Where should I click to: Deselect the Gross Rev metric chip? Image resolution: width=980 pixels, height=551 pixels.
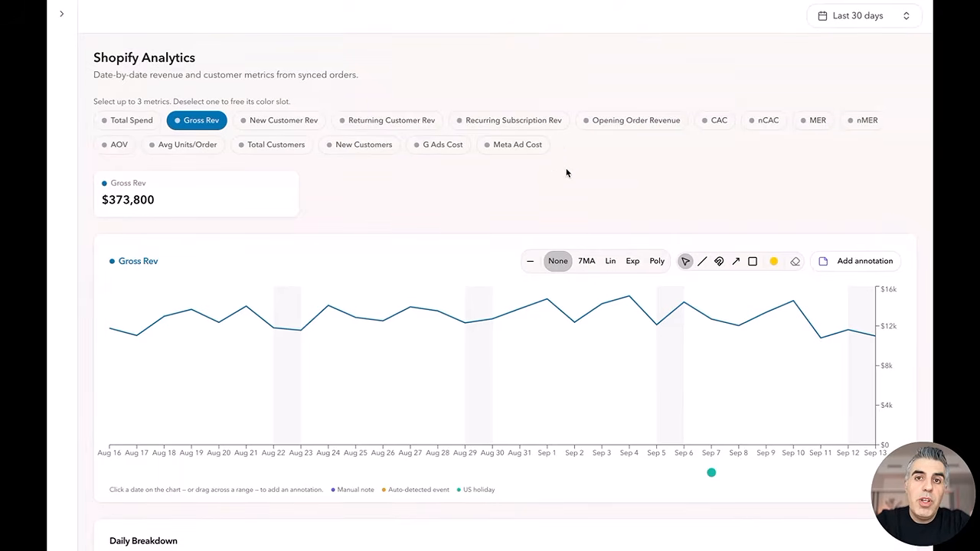197,120
